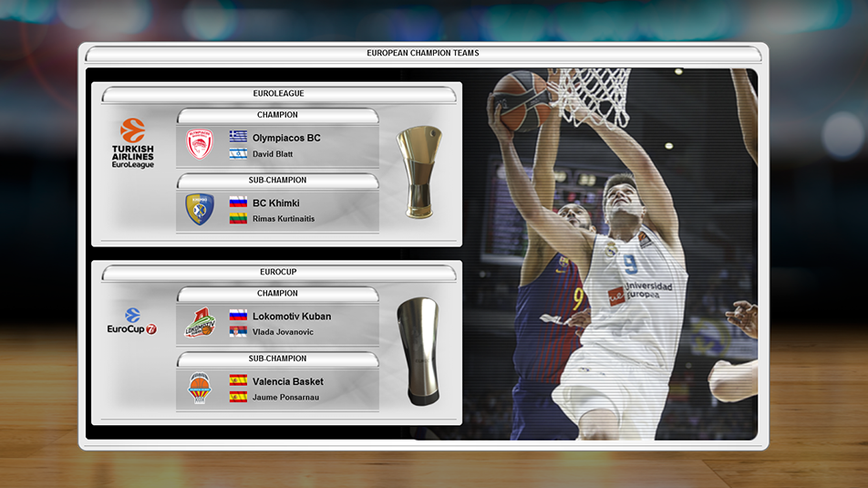Click the EuroLeague SUB-CHAMPION header bar

click(277, 180)
